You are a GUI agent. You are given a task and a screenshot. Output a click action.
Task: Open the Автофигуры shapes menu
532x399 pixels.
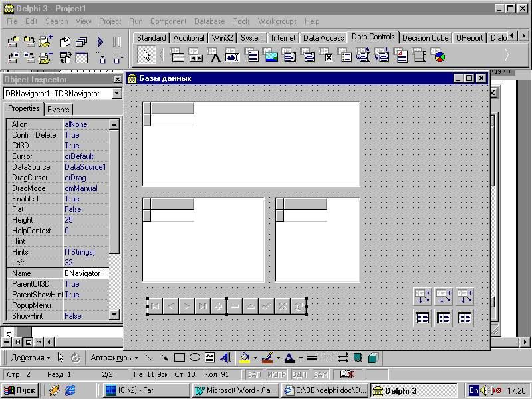(x=114, y=358)
